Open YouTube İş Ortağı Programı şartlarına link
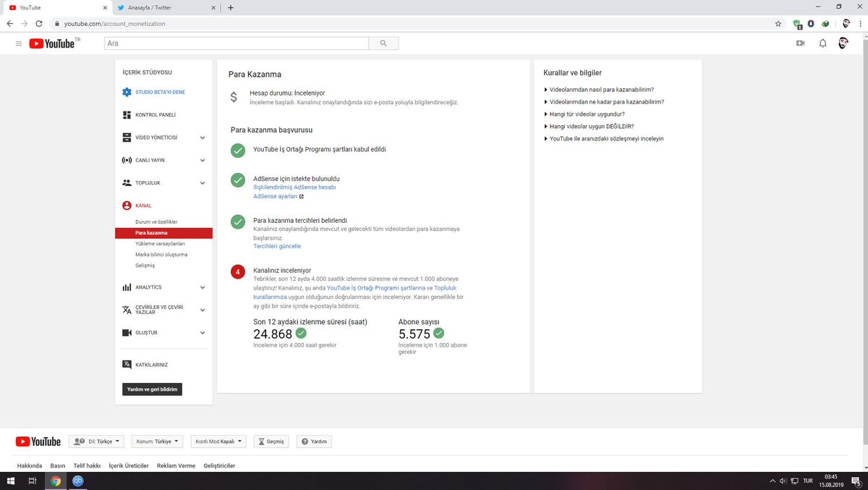This screenshot has height=490, width=868. click(376, 288)
